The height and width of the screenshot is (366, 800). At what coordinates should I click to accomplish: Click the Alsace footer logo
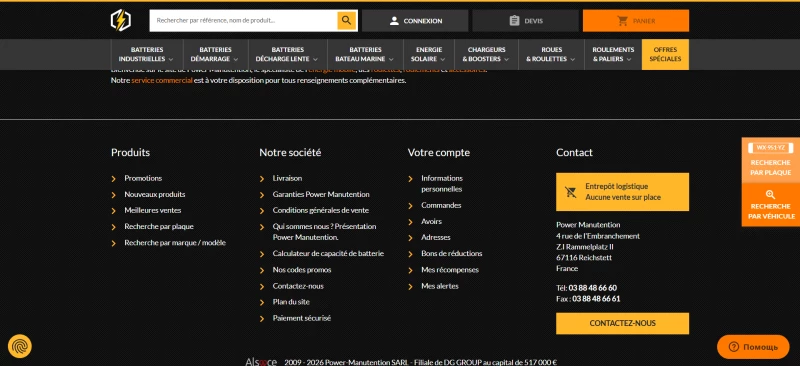click(261, 361)
